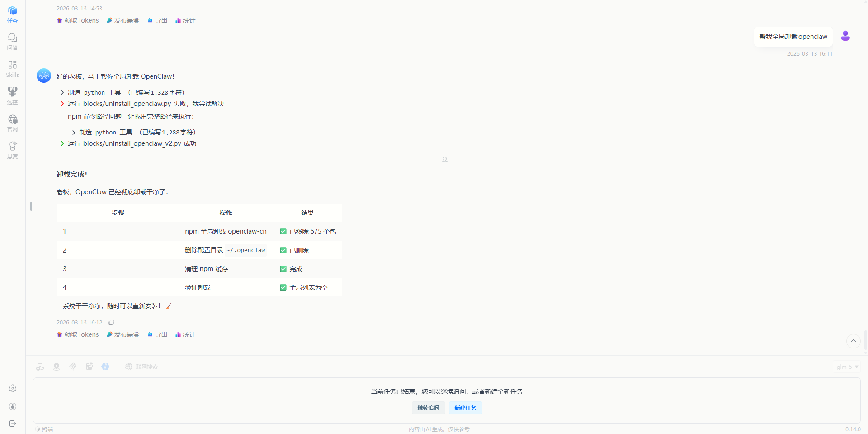The height and width of the screenshot is (434, 868).
Task: Click the first document-plus icon in the input toolbar
Action: [40, 367]
